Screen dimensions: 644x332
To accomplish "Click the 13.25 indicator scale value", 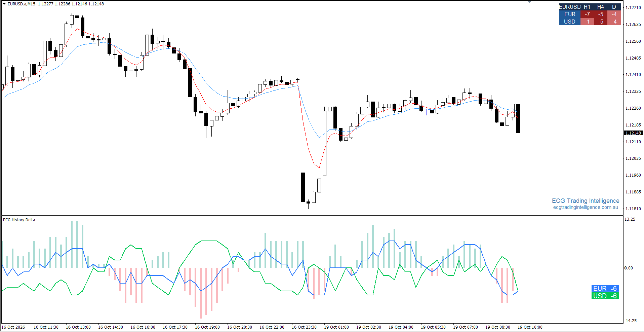I will (630, 219).
